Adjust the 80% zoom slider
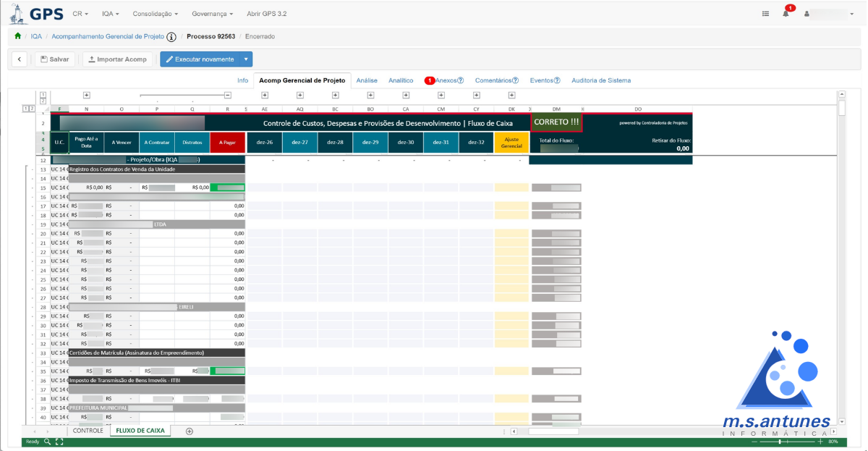The height and width of the screenshot is (451, 868). click(x=780, y=442)
